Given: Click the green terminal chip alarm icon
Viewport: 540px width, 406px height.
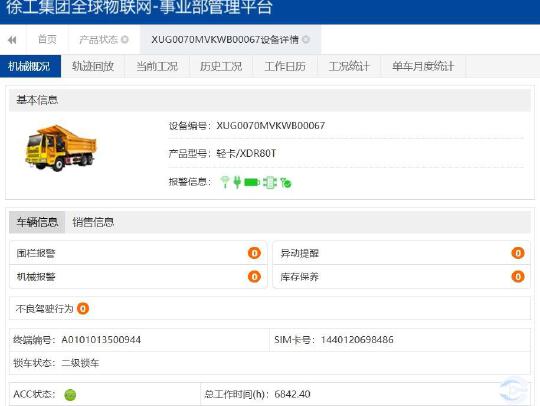Looking at the screenshot, I should click(x=270, y=182).
